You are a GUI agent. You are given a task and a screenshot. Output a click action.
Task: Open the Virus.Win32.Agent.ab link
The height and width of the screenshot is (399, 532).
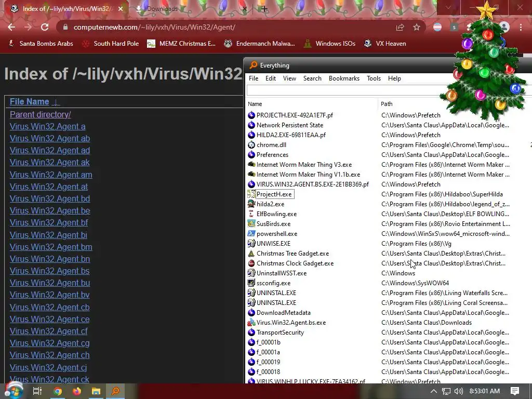pyautogui.click(x=50, y=138)
